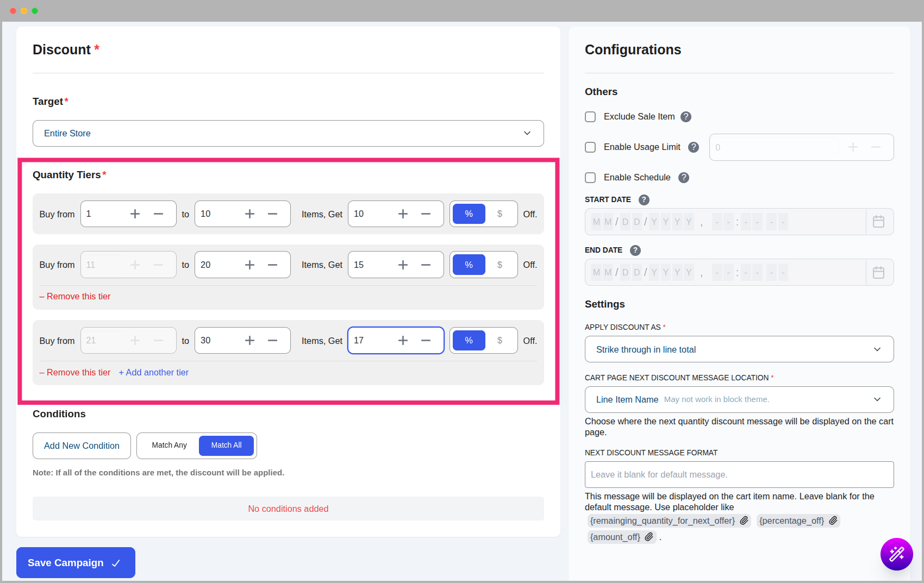The height and width of the screenshot is (583, 924).
Task: Open the purple magic wand assistant
Action: pyautogui.click(x=897, y=554)
